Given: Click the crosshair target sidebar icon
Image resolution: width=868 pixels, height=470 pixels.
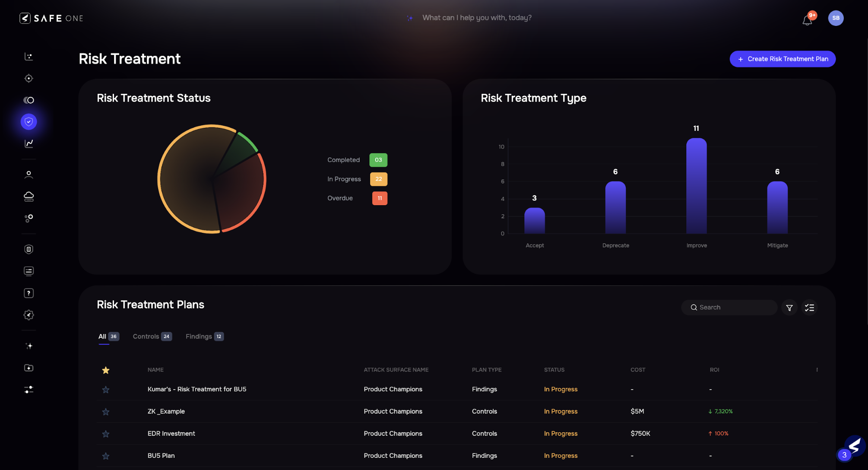Looking at the screenshot, I should (29, 78).
